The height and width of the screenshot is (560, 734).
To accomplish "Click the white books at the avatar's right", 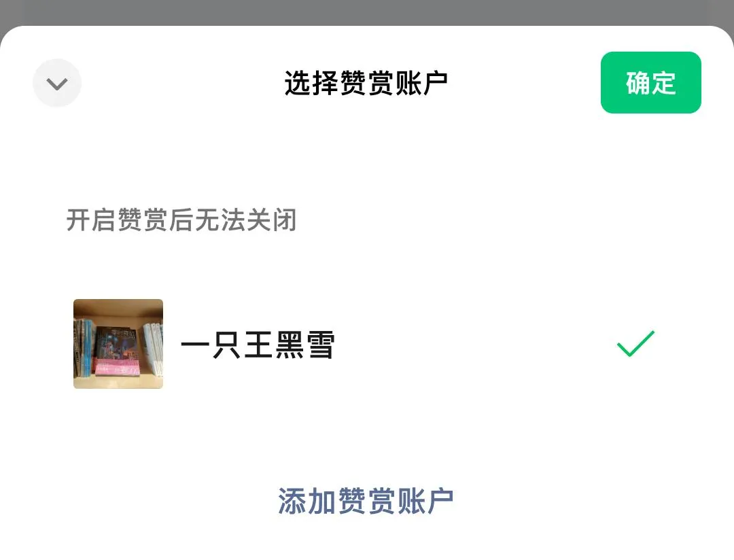I will 153,348.
